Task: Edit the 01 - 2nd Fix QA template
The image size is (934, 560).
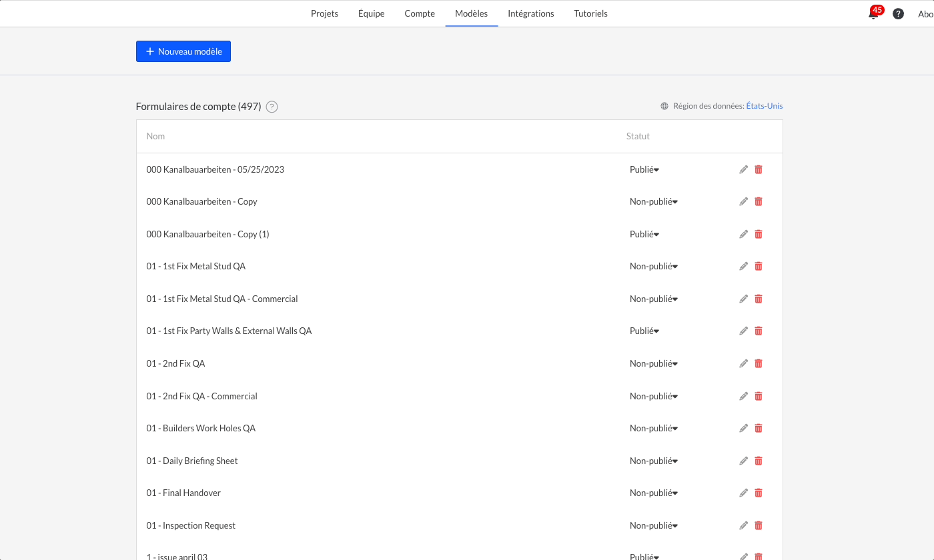Action: pyautogui.click(x=743, y=363)
